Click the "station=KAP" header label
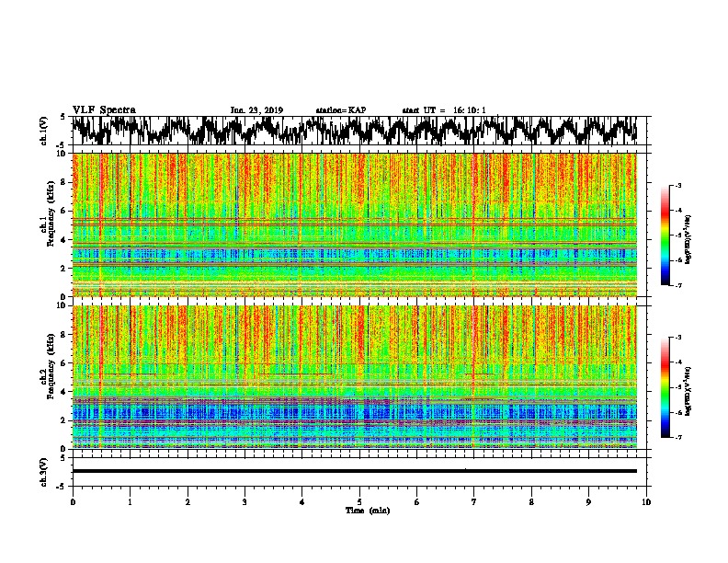The height and width of the screenshot is (563, 728). click(341, 110)
